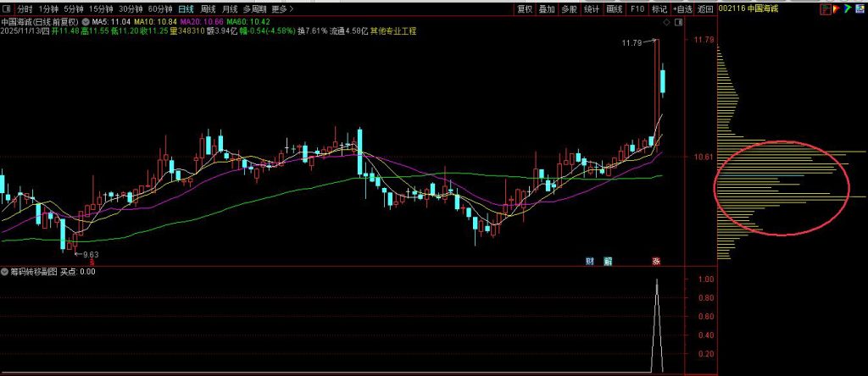Click the 其他专业工程 industry link
868x376 pixels.
(393, 31)
